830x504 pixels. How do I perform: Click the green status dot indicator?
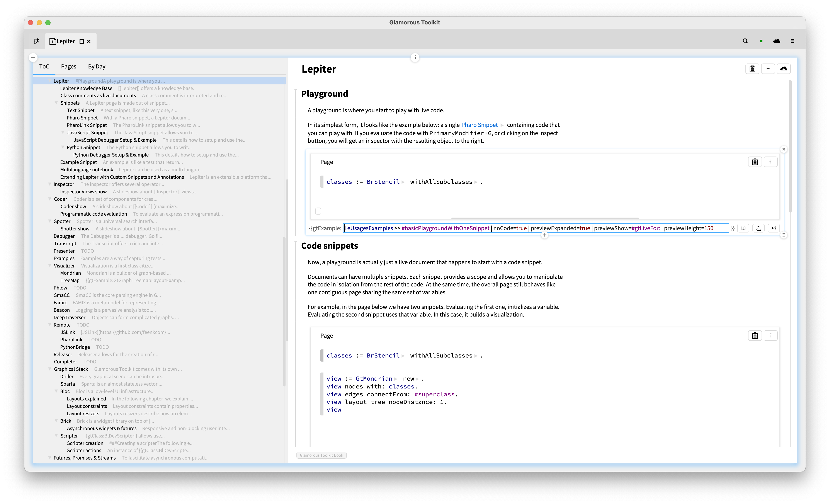pyautogui.click(x=761, y=41)
